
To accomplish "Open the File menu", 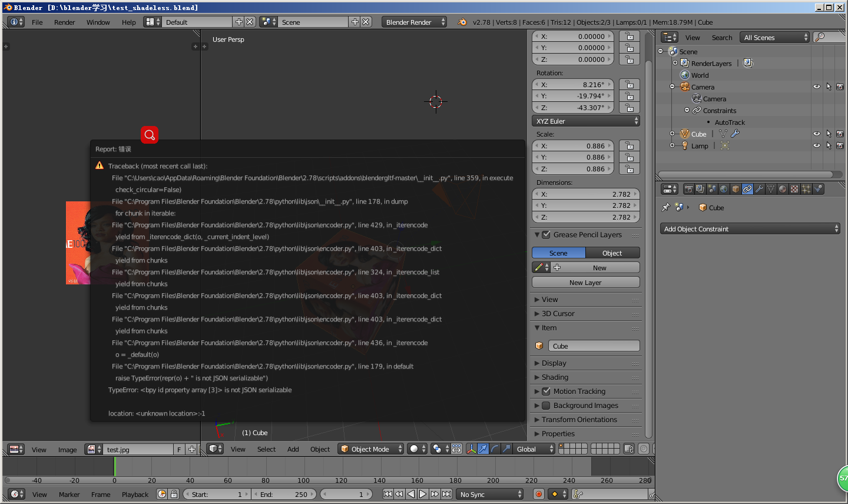I will click(x=37, y=22).
